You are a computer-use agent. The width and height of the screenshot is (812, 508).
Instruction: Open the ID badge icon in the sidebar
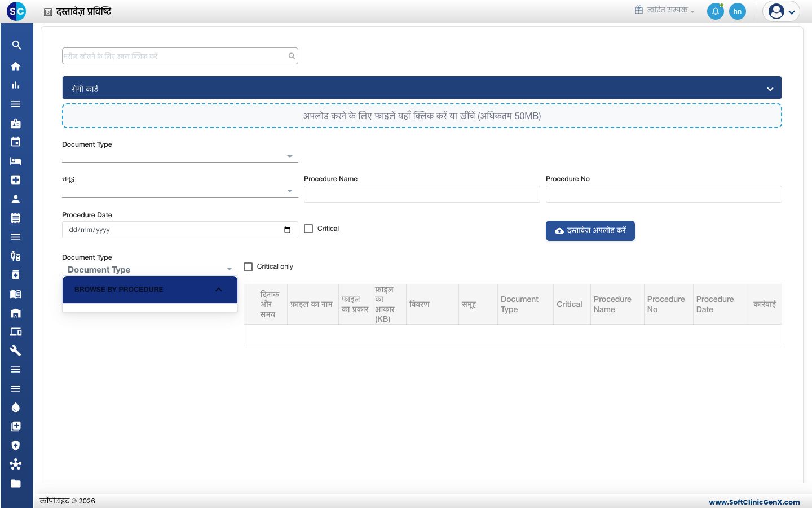click(x=16, y=123)
